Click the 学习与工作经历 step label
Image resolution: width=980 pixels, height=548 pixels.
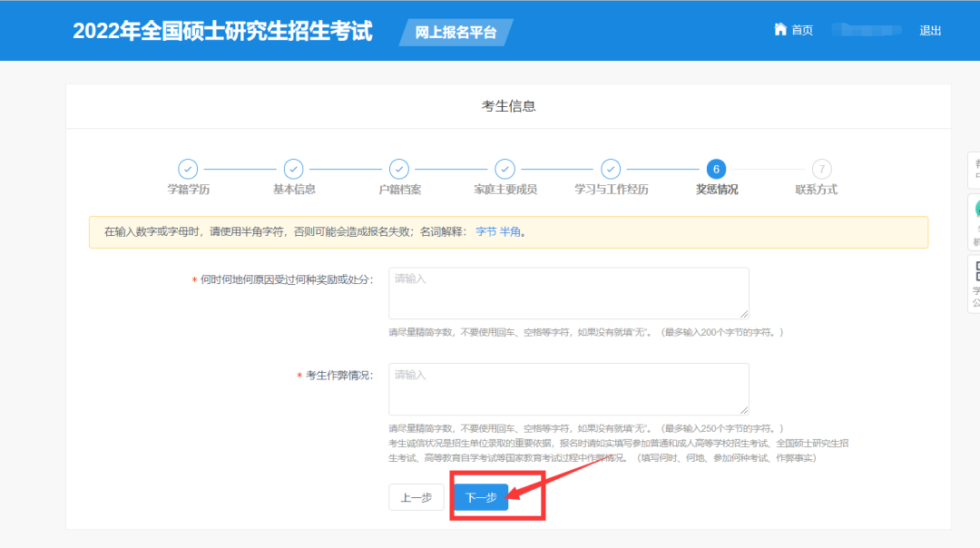click(x=612, y=190)
